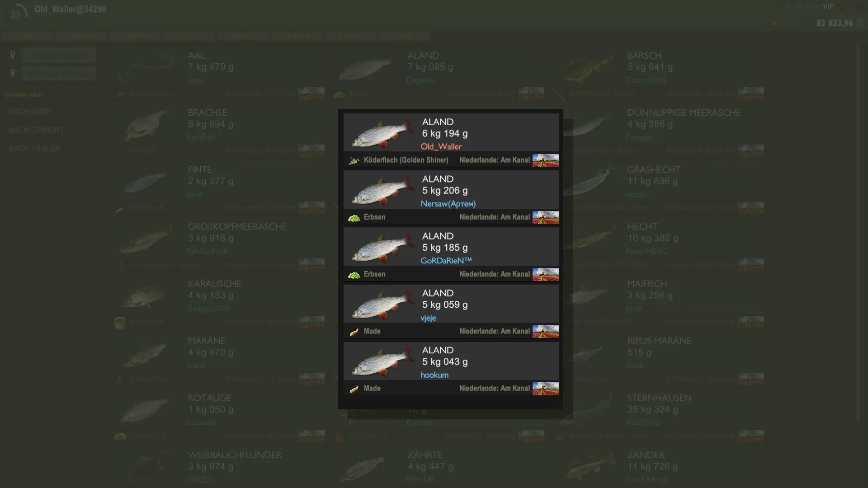
Task: Select the Brachse record entry
Action: click(x=219, y=131)
